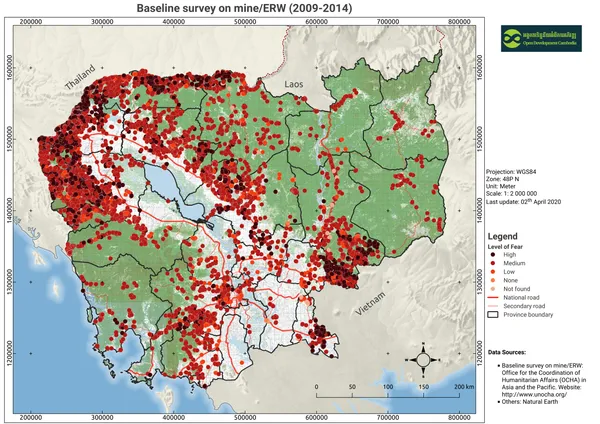Select the Low fear legend dot
This screenshot has height=424, width=600.
494,271
